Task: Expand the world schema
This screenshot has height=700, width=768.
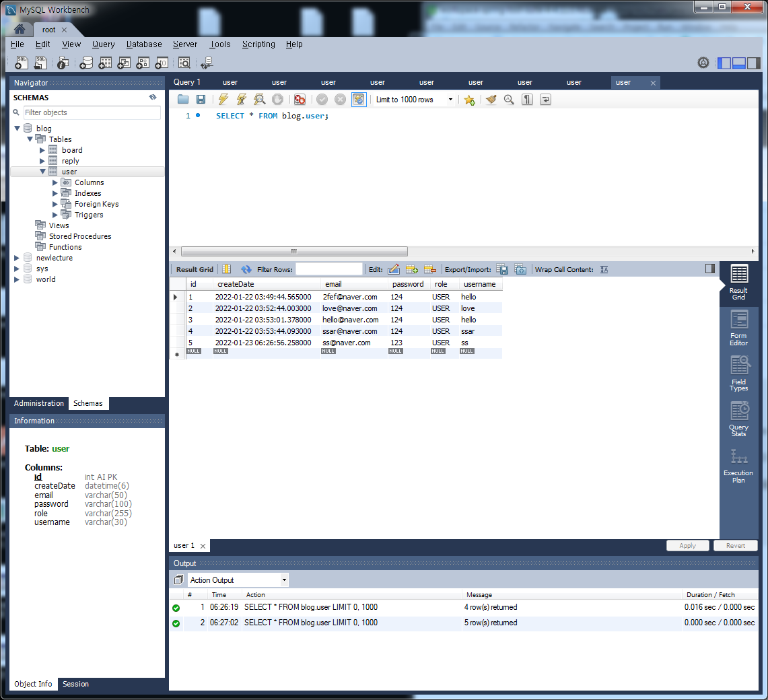Action: pos(17,280)
